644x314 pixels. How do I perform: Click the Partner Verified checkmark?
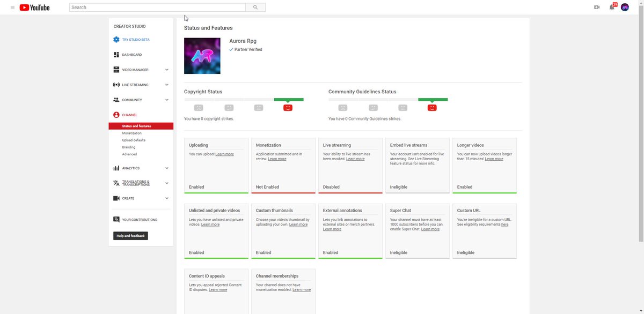tap(231, 49)
